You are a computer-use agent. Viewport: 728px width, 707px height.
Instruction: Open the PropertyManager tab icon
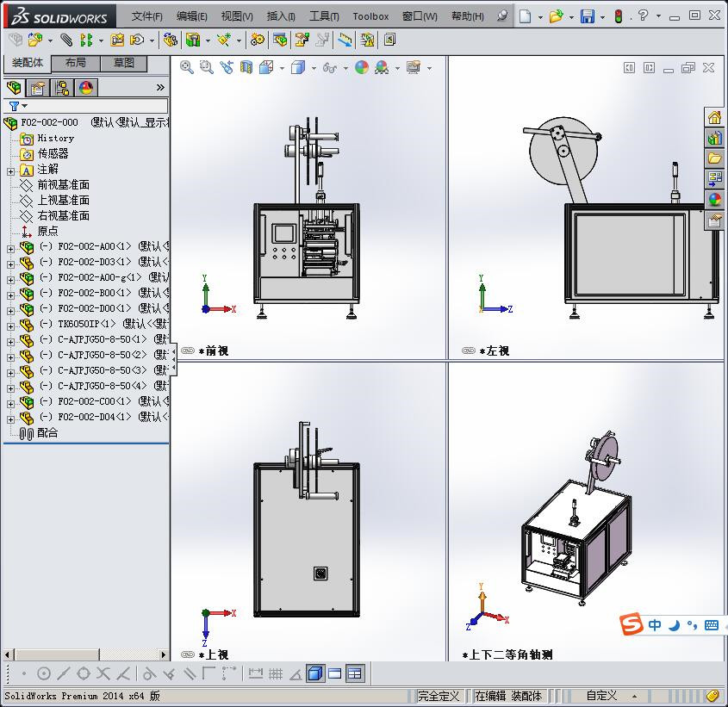coord(38,87)
